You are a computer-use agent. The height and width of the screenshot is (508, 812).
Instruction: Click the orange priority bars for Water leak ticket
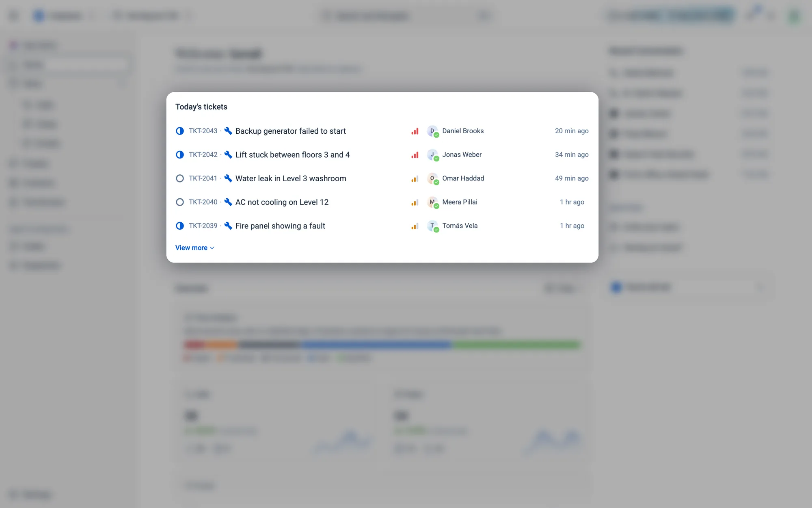[x=415, y=179]
